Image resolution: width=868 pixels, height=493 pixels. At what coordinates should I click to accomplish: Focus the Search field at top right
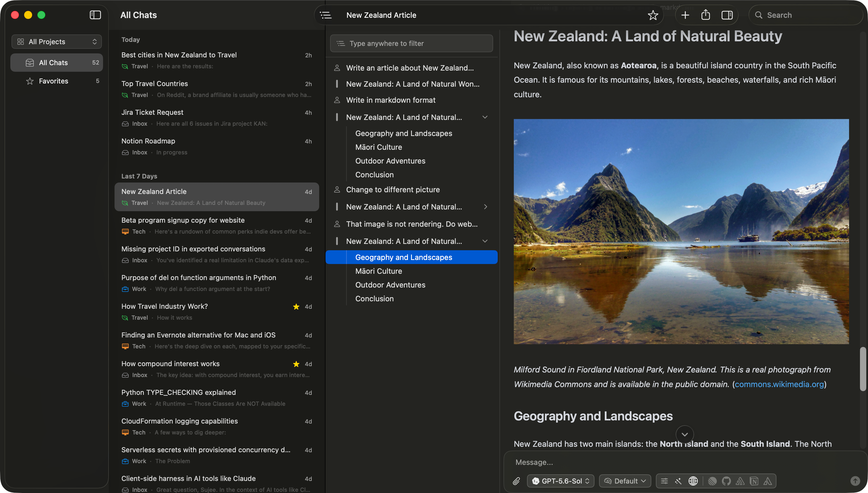pos(806,15)
